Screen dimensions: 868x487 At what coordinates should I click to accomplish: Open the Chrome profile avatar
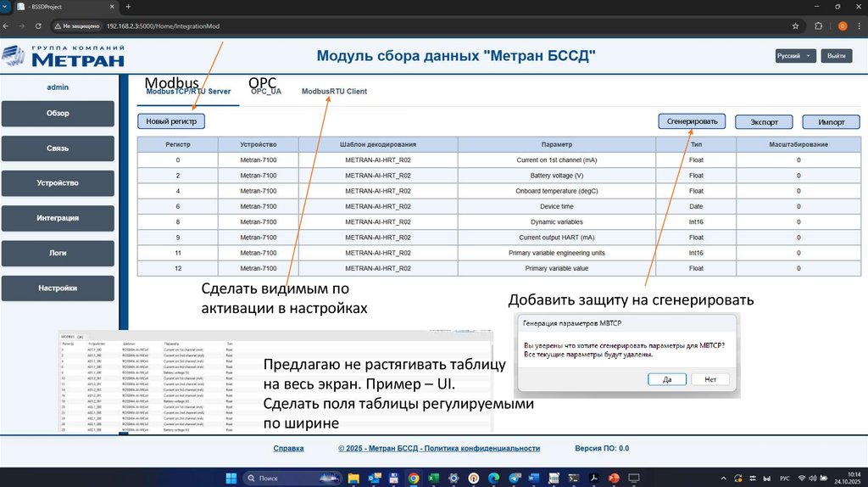coord(843,26)
